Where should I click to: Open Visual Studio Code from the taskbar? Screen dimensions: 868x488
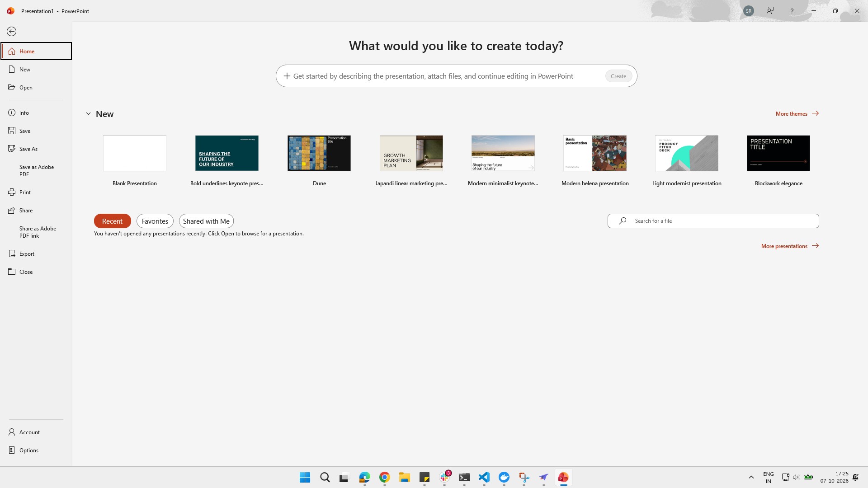484,477
